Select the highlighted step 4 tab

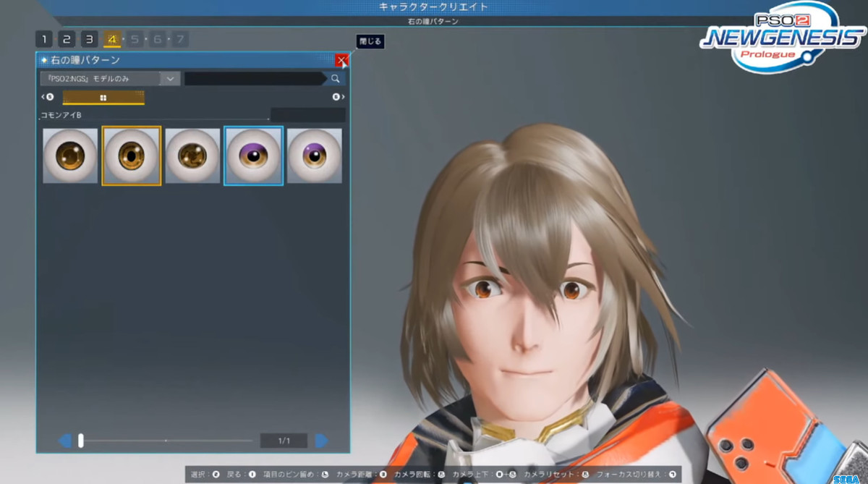112,39
